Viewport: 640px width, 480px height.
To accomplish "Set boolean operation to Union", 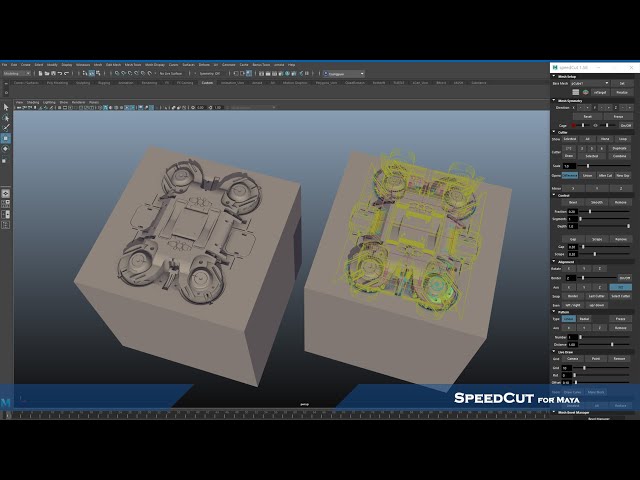I will (x=587, y=175).
